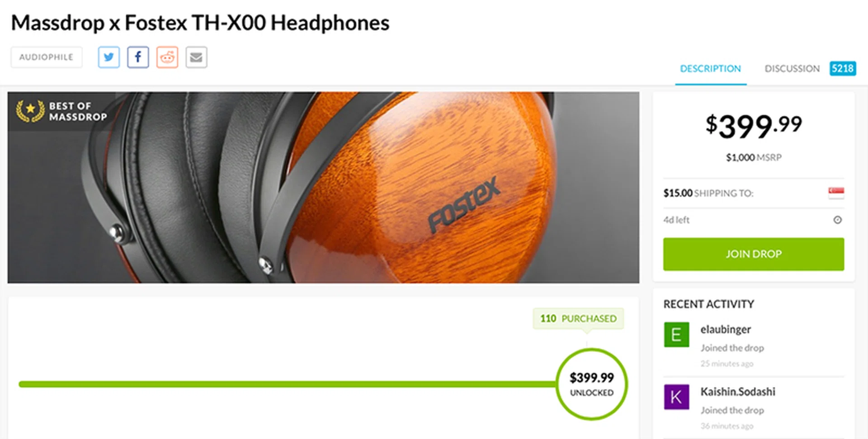Screen dimensions: 868x439
Task: Click the Audiophile category tag
Action: tap(46, 57)
